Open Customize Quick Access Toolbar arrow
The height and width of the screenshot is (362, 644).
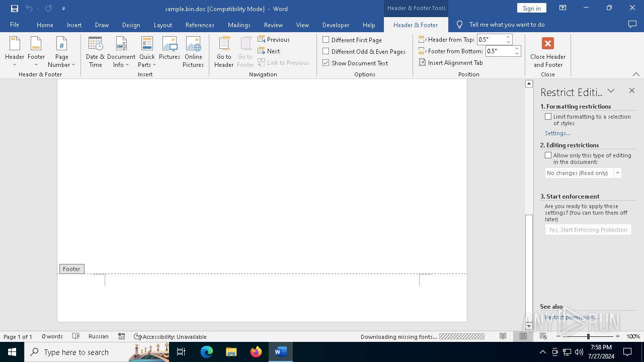[x=63, y=9]
